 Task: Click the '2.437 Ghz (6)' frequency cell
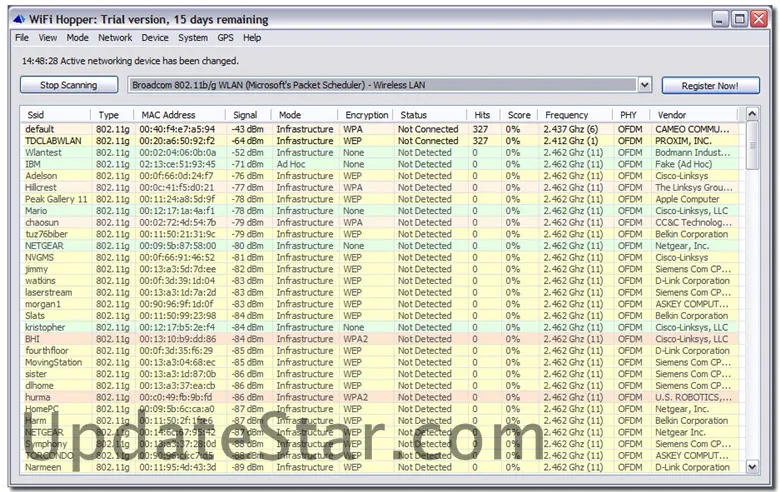(x=571, y=129)
